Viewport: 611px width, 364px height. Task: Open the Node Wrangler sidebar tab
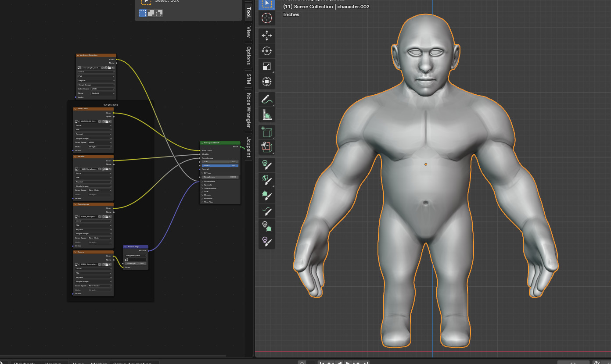point(248,111)
